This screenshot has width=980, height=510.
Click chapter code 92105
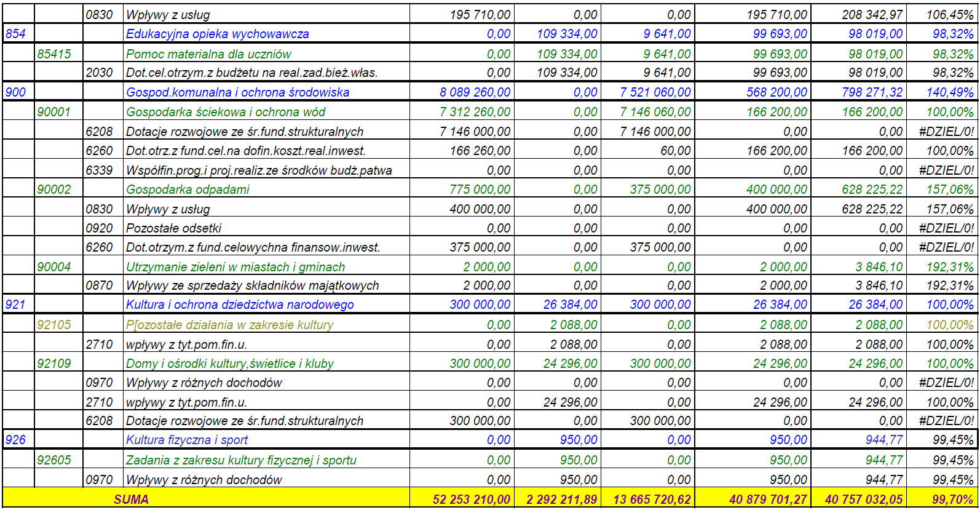pos(54,325)
